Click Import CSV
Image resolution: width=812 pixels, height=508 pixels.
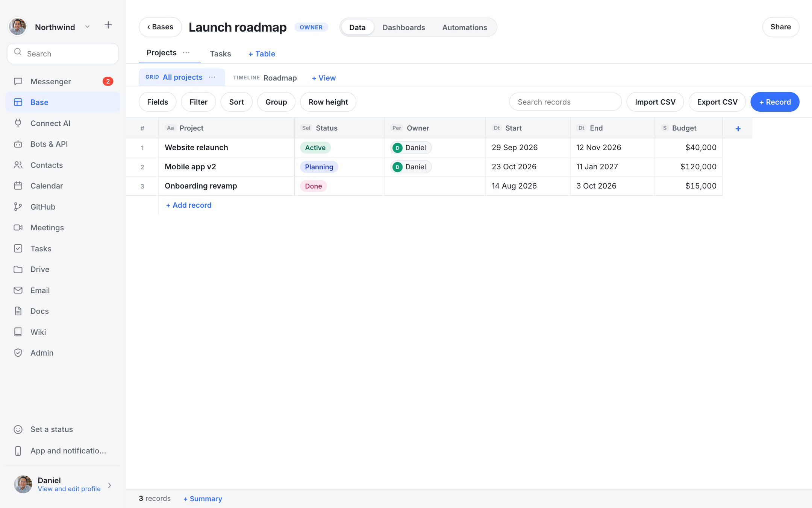coord(655,102)
